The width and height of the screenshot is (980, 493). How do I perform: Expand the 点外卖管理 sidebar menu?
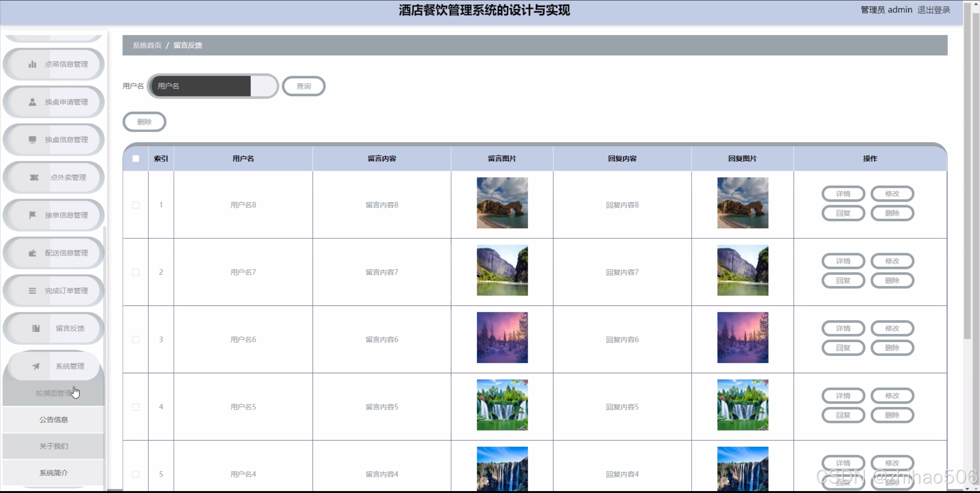(x=68, y=178)
